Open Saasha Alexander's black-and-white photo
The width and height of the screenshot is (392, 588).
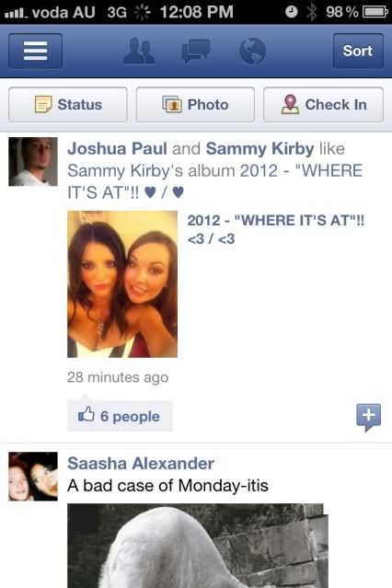coord(198,546)
